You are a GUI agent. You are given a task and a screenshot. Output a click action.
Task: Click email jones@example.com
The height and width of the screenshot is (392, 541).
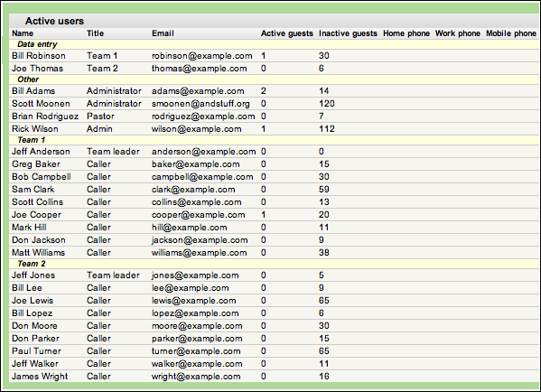[195, 275]
